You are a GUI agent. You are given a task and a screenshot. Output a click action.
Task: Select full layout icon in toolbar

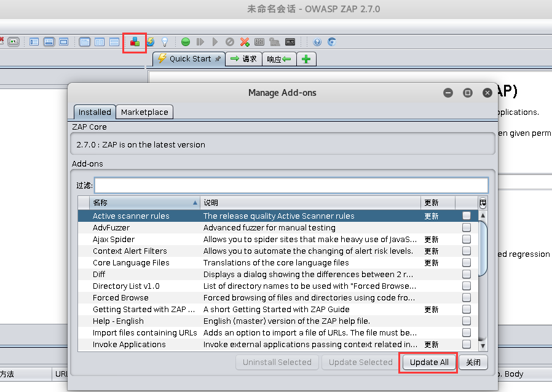(x=64, y=42)
